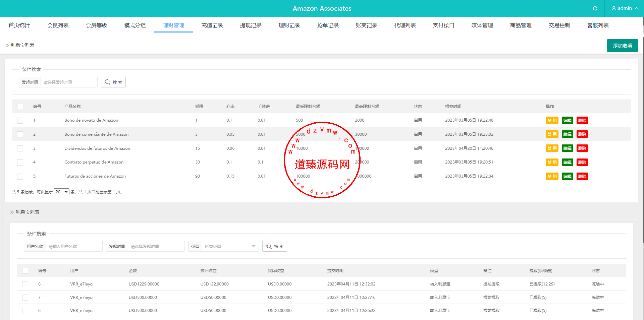Viewport: 644px width, 320px height.
Task: Open the 代理列表 tab
Action: (x=405, y=25)
